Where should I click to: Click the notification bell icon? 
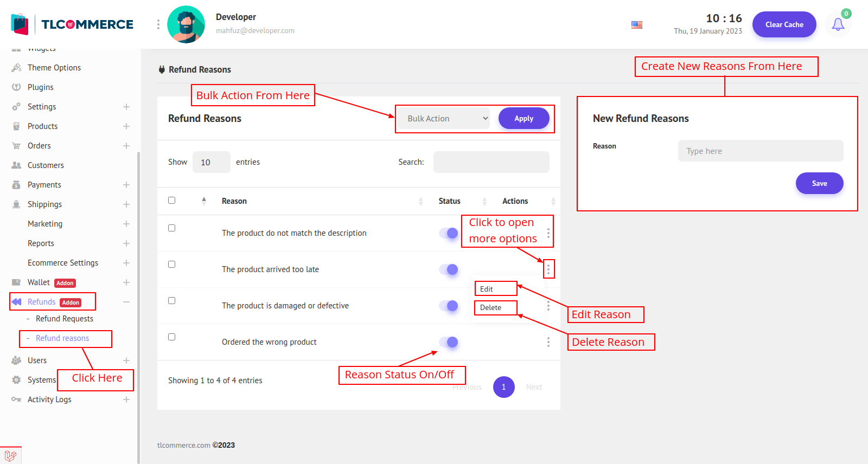(838, 24)
